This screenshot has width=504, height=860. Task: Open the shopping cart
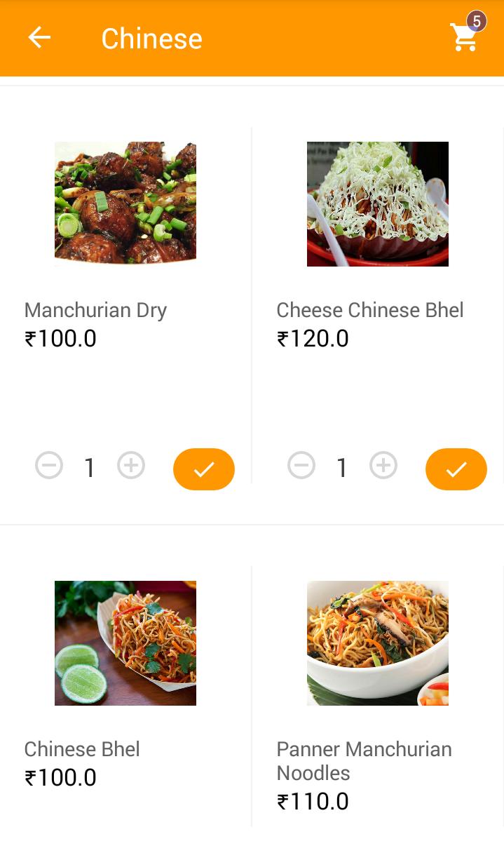463,39
